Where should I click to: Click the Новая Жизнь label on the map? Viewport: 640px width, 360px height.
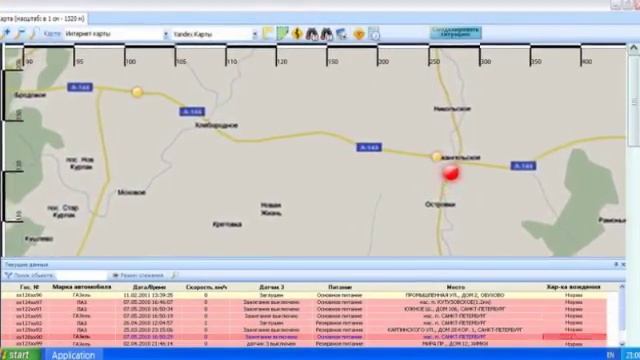click(271, 209)
